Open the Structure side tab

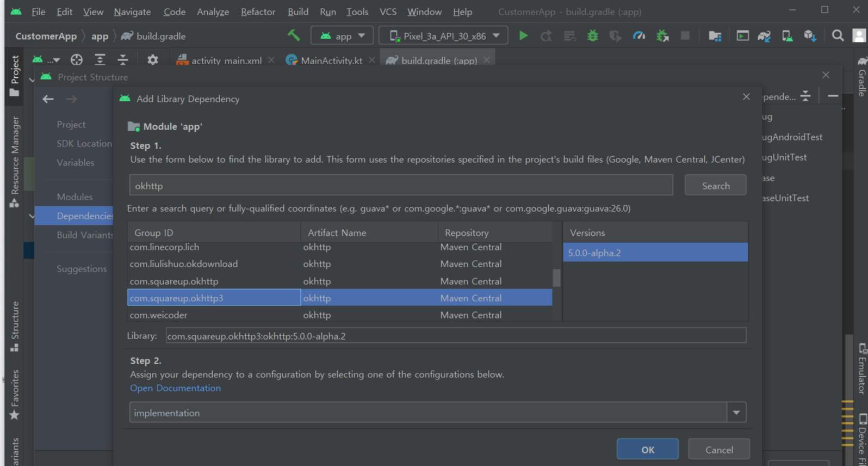coord(15,327)
